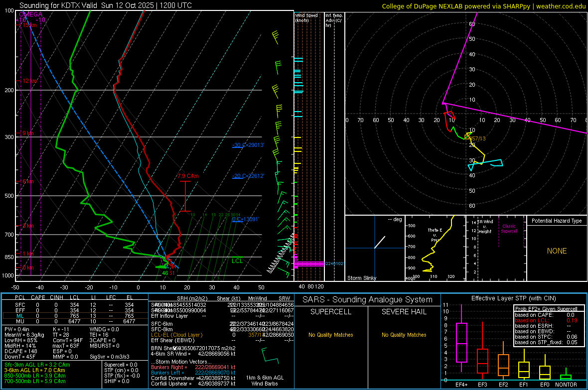Click the Prob EF2+ Given Supercell heading
Viewport: 588px width, 390px height.
click(x=546, y=309)
